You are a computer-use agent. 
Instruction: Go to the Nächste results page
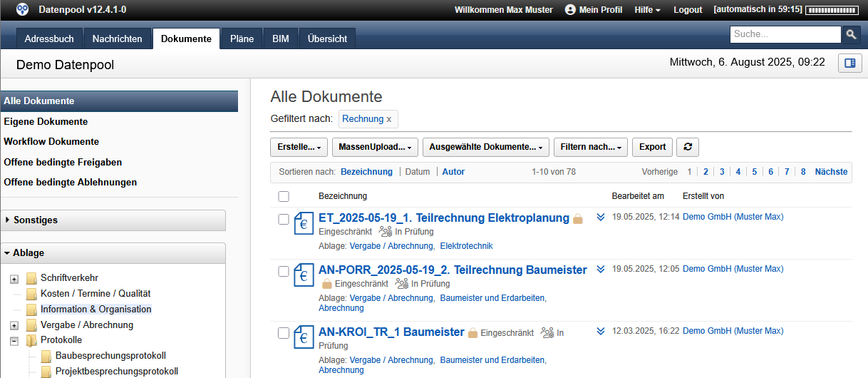pos(831,172)
